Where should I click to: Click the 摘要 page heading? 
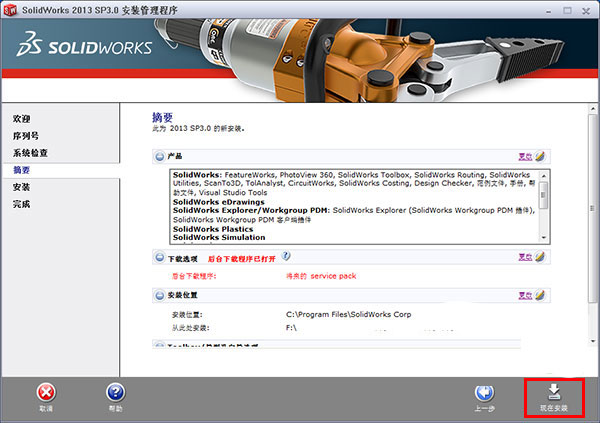click(163, 117)
